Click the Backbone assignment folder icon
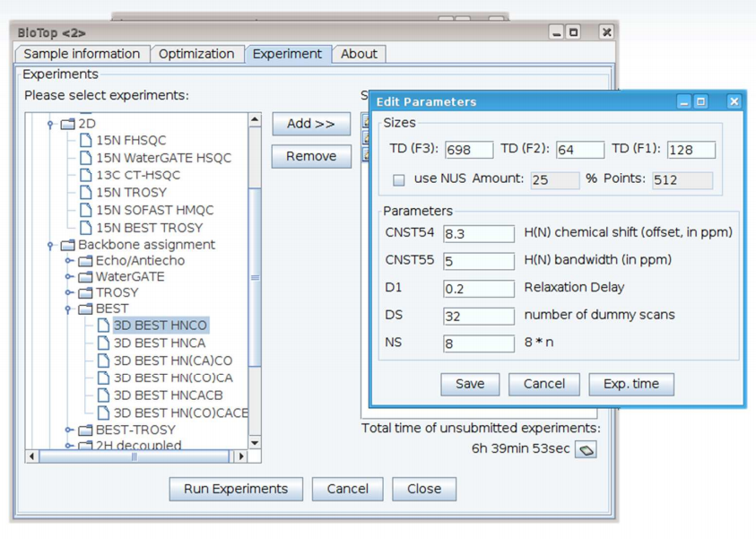 click(x=67, y=245)
